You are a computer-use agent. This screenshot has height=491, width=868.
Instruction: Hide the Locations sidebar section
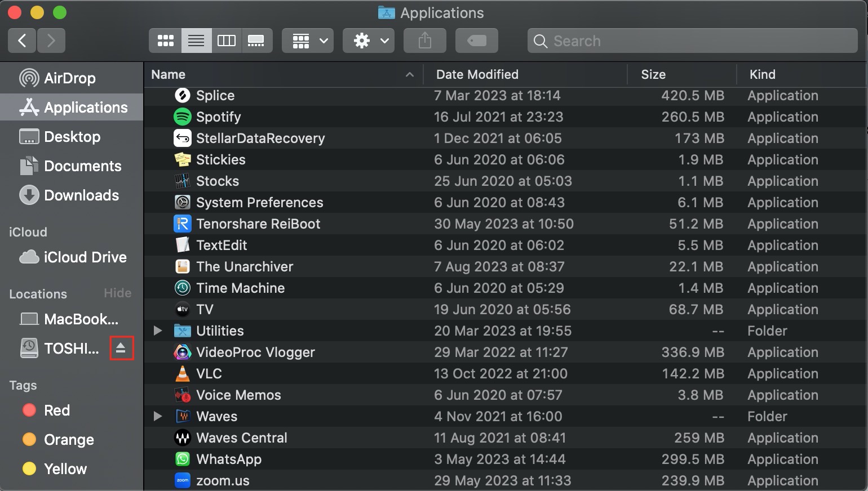pyautogui.click(x=117, y=293)
